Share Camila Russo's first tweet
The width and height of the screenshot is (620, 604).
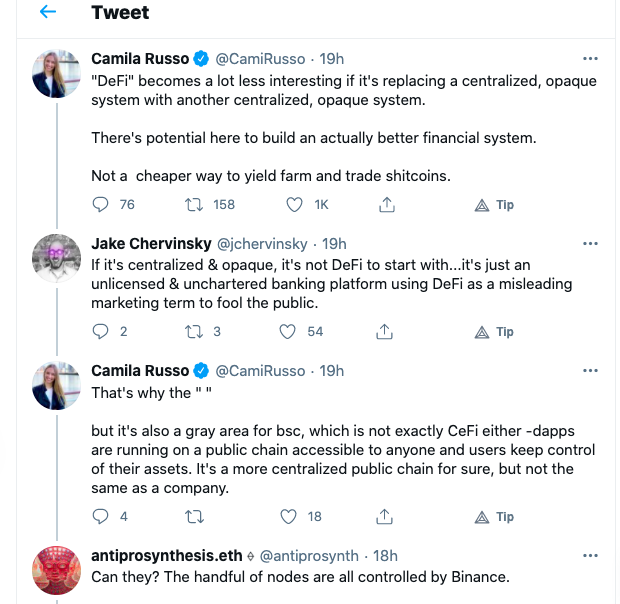[387, 205]
